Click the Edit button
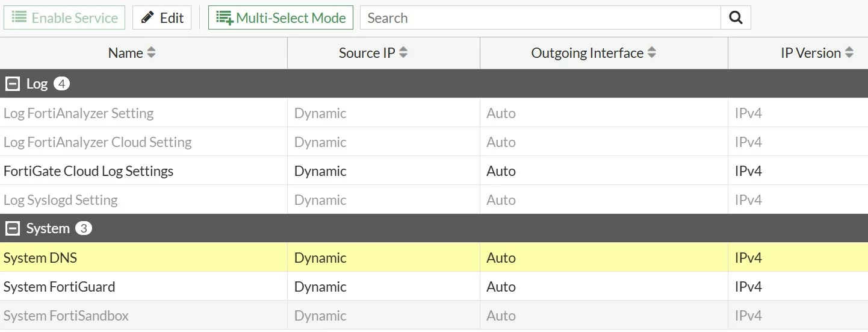This screenshot has width=868, height=332. tap(162, 18)
